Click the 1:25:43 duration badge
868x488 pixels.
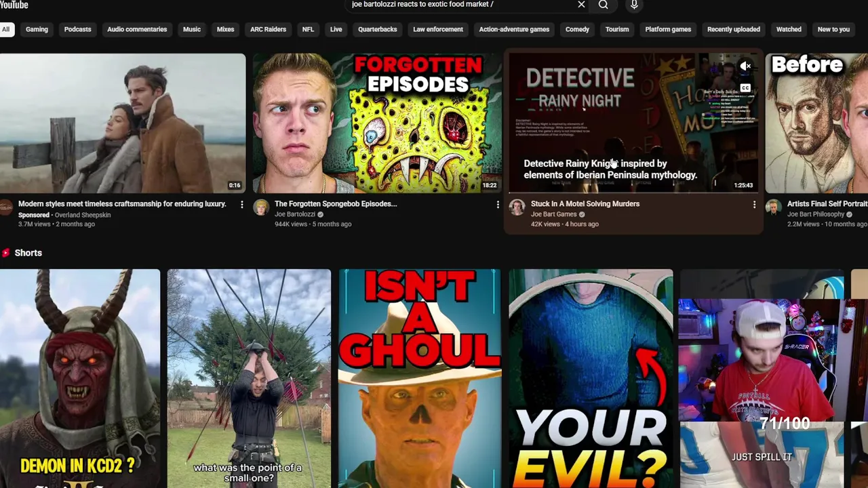pyautogui.click(x=743, y=185)
